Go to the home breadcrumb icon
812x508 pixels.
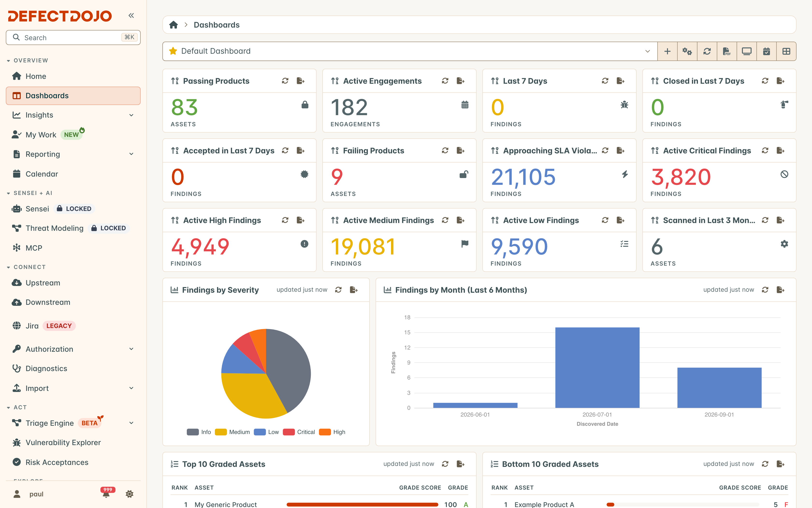point(174,25)
